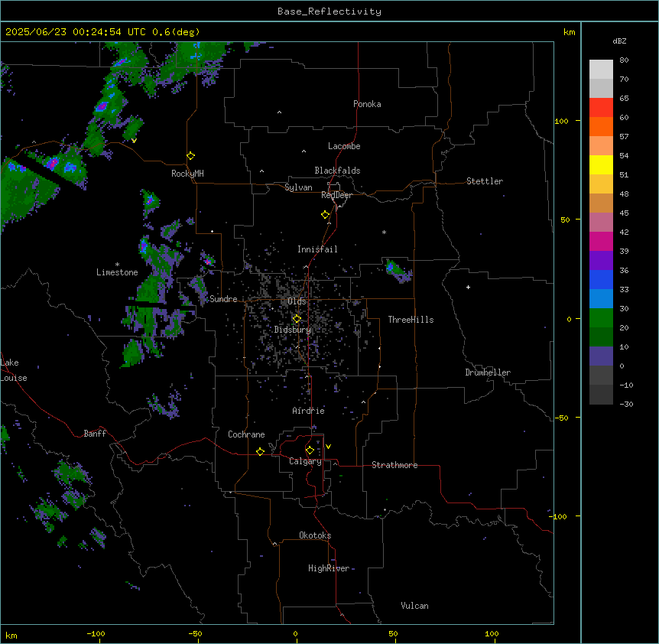Select the green 30-20 dBZ legend band
Image resolution: width=659 pixels, height=644 pixels.
point(601,318)
